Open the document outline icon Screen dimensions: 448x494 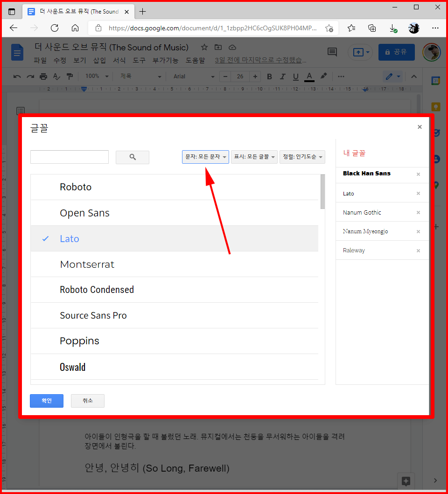(21, 111)
